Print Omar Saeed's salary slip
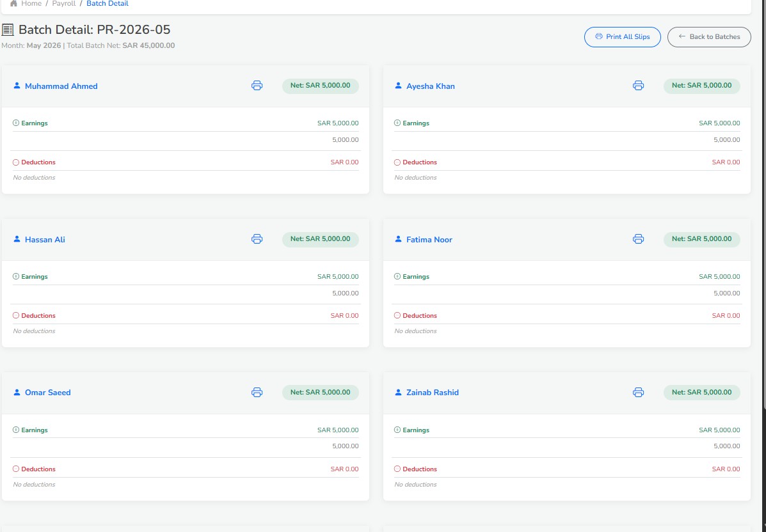Screen dimensions: 766x532 point(257,393)
